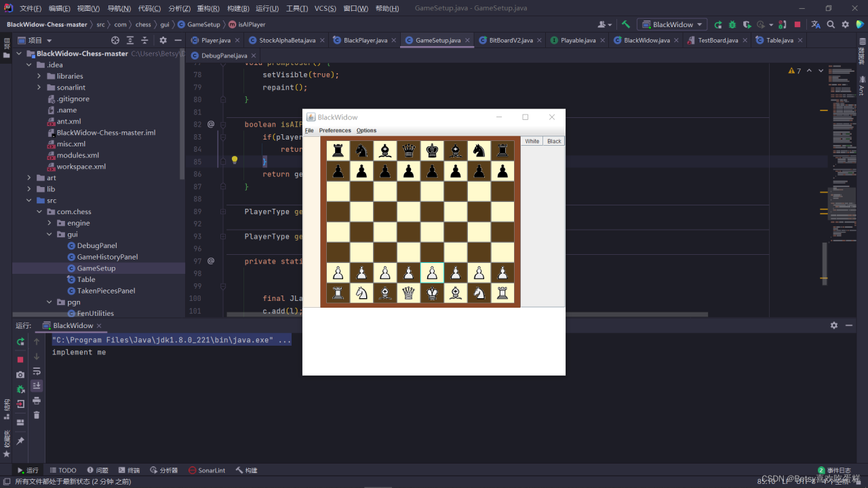Image resolution: width=868 pixels, height=488 pixels.
Task: Select the black queen on the board
Action: 409,150
